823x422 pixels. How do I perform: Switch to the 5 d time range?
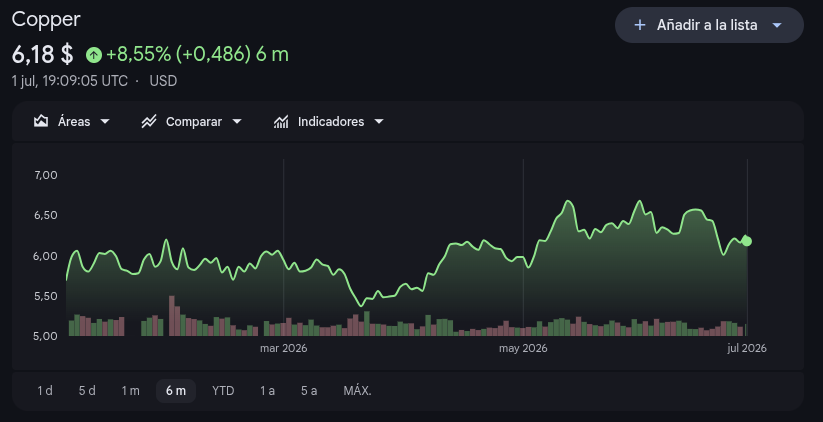[87, 391]
